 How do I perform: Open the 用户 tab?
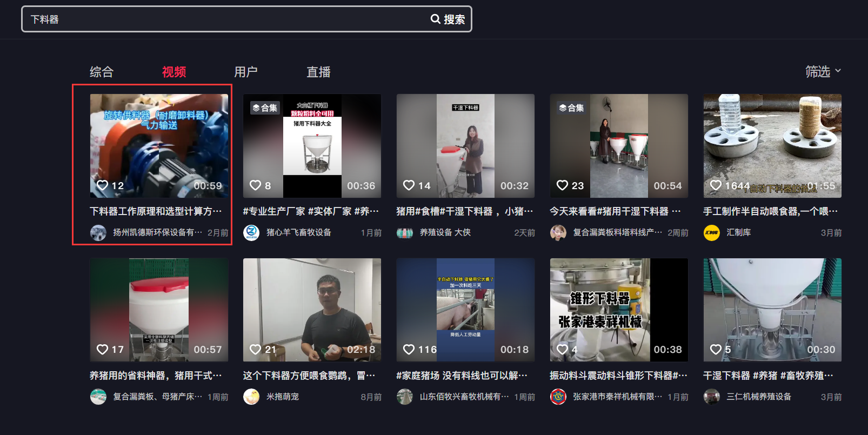pyautogui.click(x=246, y=72)
